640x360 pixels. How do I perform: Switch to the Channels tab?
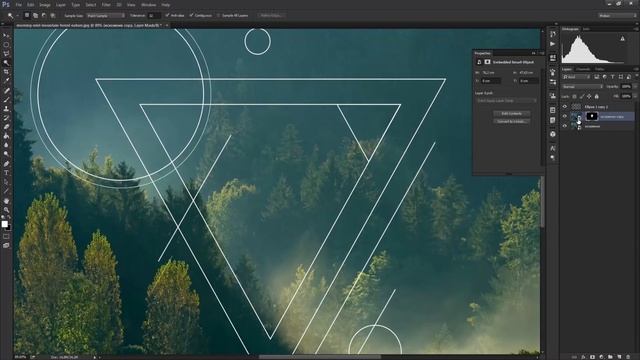point(583,69)
